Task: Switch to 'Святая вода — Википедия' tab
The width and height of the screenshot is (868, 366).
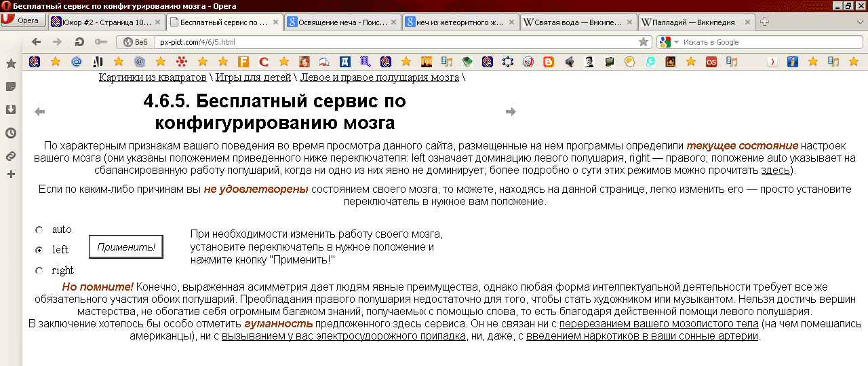Action: [x=578, y=22]
